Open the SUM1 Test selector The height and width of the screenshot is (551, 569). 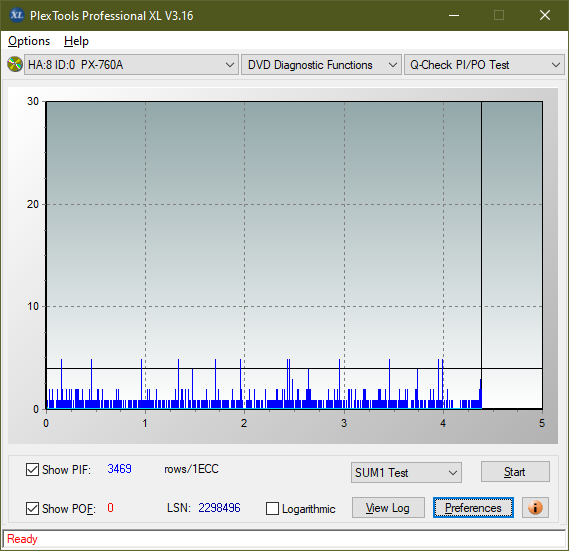tap(406, 472)
